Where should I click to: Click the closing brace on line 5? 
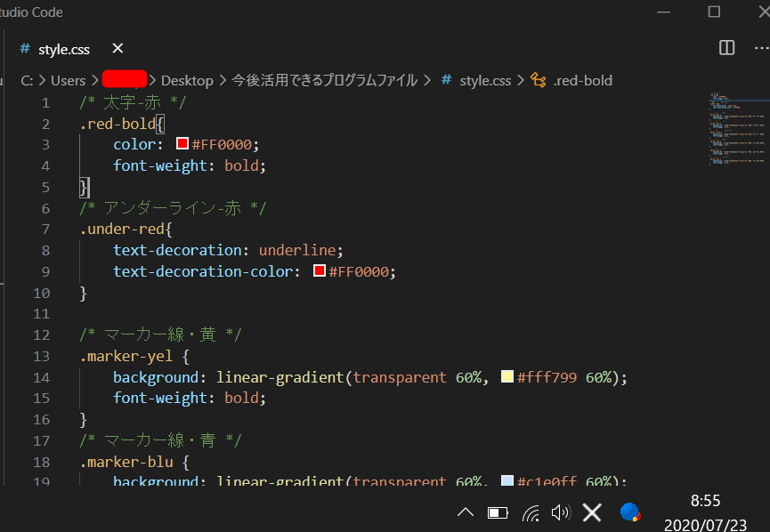(84, 188)
